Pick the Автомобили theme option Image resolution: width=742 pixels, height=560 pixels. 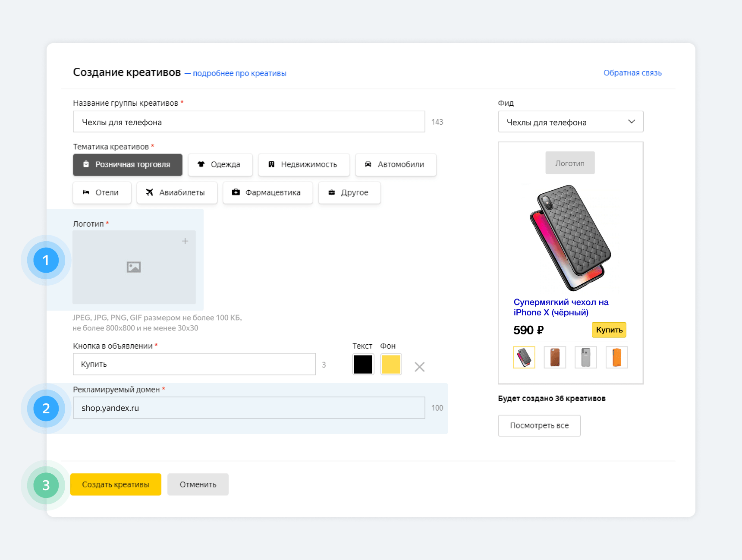click(x=396, y=165)
